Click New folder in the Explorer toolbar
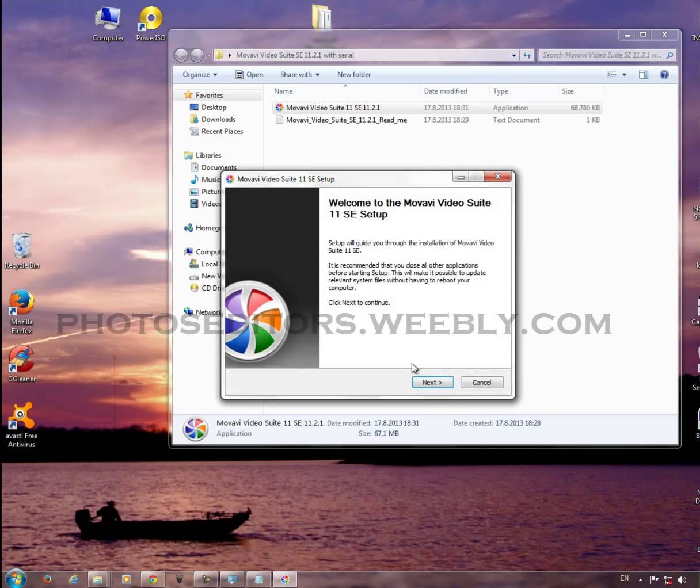 [x=354, y=75]
